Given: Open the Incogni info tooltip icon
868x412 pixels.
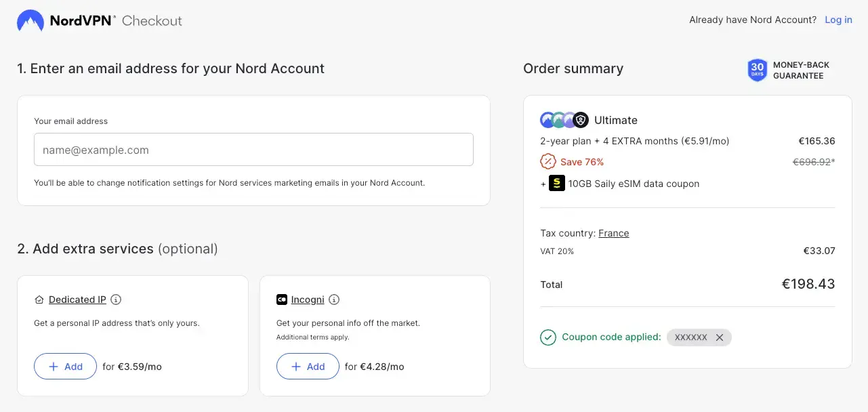Looking at the screenshot, I should pyautogui.click(x=334, y=300).
